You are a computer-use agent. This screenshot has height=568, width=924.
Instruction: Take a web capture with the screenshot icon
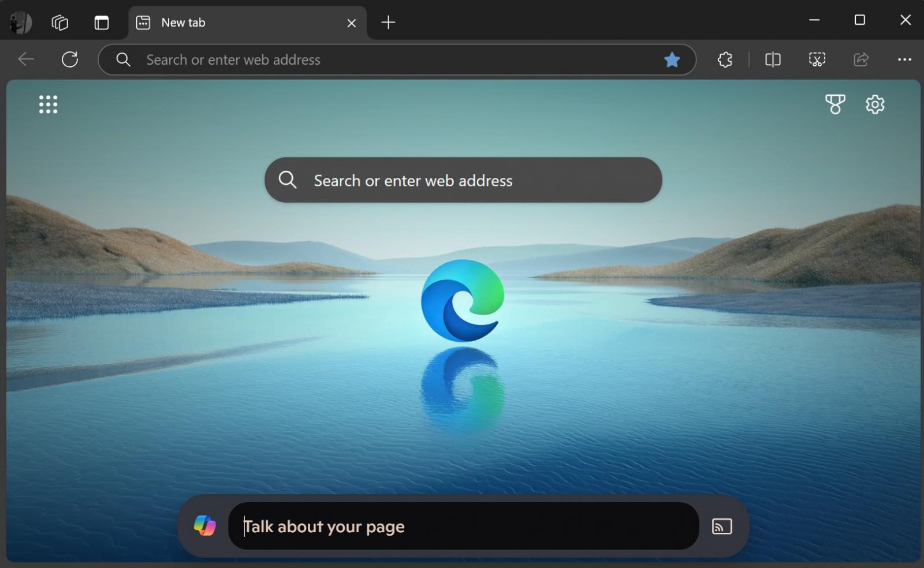(817, 59)
